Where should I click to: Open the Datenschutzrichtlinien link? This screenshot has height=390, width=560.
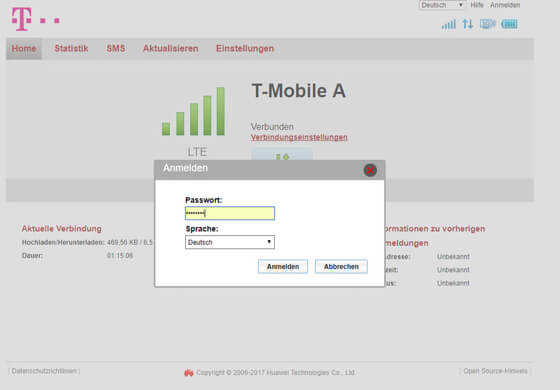[44, 371]
